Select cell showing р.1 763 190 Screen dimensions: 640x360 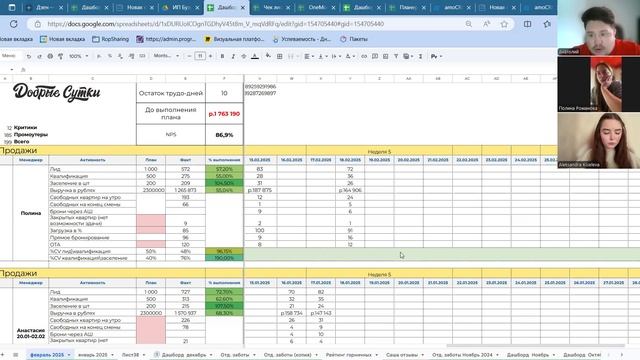[x=224, y=114]
